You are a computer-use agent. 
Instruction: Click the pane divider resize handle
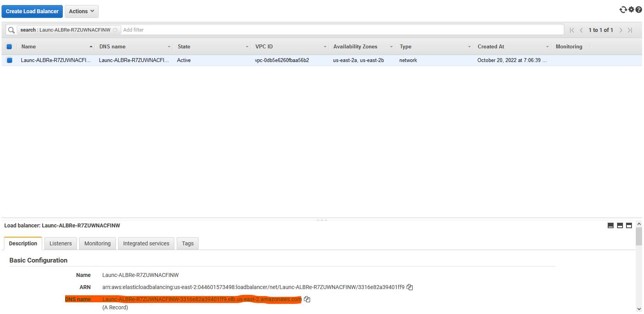322,220
